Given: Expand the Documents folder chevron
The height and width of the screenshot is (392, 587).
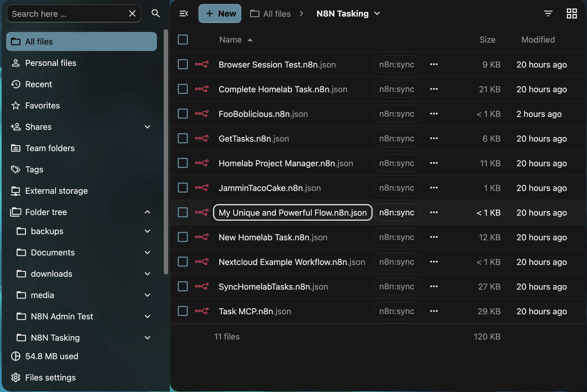Looking at the screenshot, I should [147, 252].
